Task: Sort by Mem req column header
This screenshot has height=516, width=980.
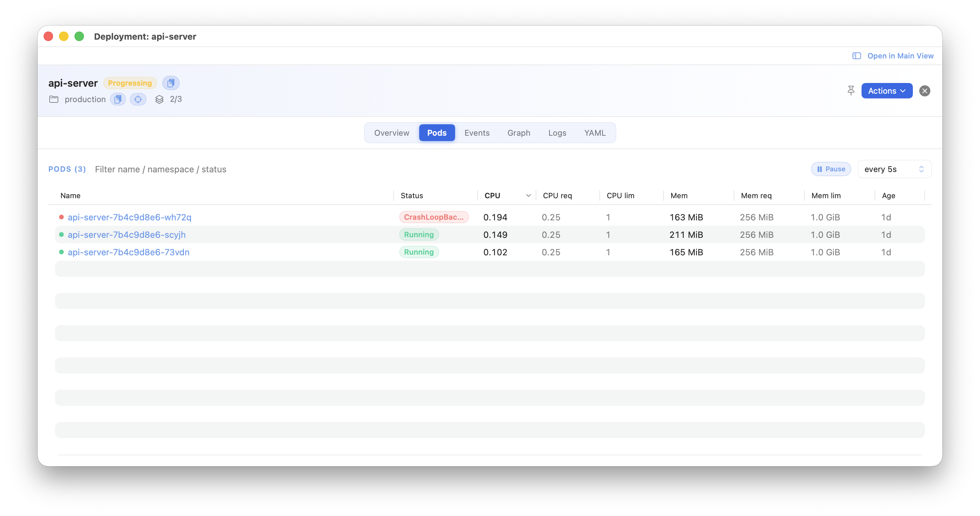Action: (x=756, y=196)
